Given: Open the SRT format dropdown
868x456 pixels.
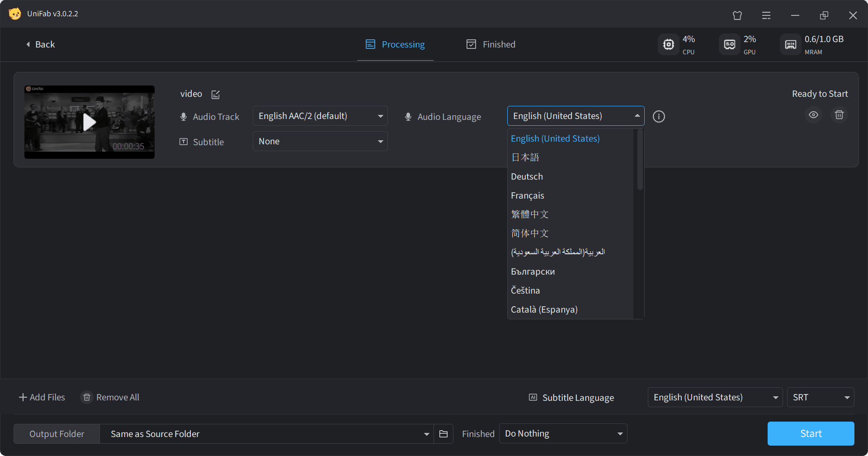Looking at the screenshot, I should (x=820, y=397).
